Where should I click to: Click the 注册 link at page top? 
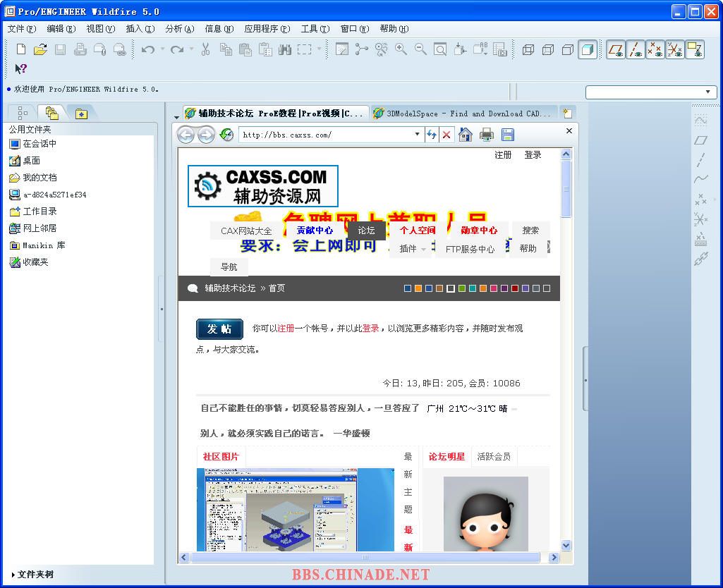point(503,155)
